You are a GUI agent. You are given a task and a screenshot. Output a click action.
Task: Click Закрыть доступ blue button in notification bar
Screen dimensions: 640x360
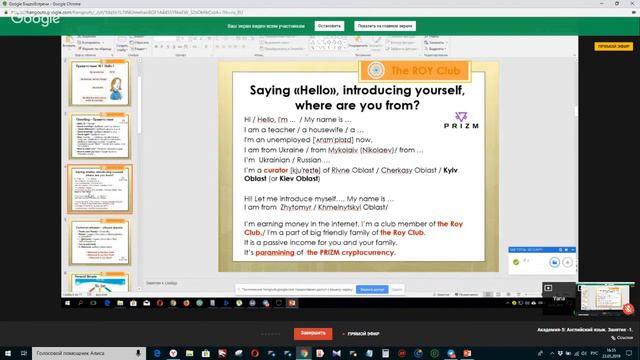pos(372,289)
